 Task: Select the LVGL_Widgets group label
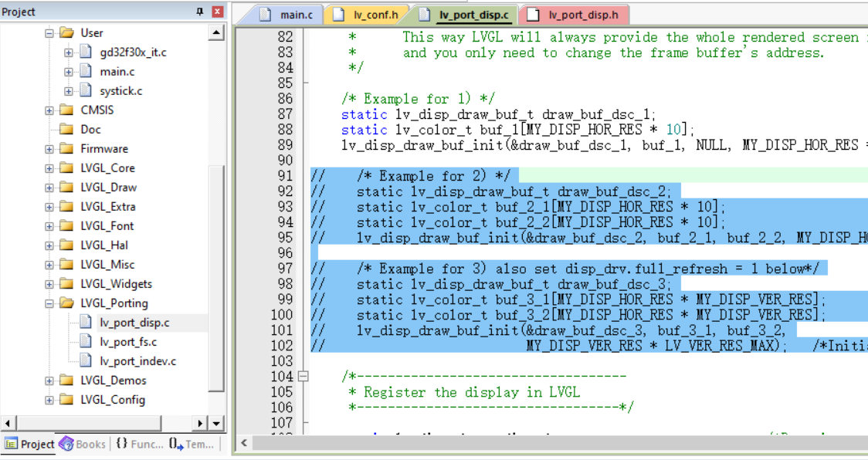tap(117, 284)
